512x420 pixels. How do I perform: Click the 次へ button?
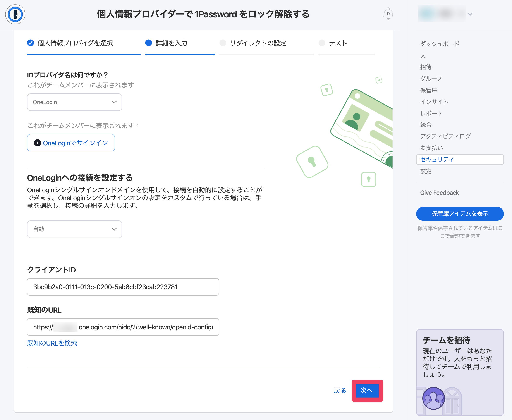tap(367, 391)
